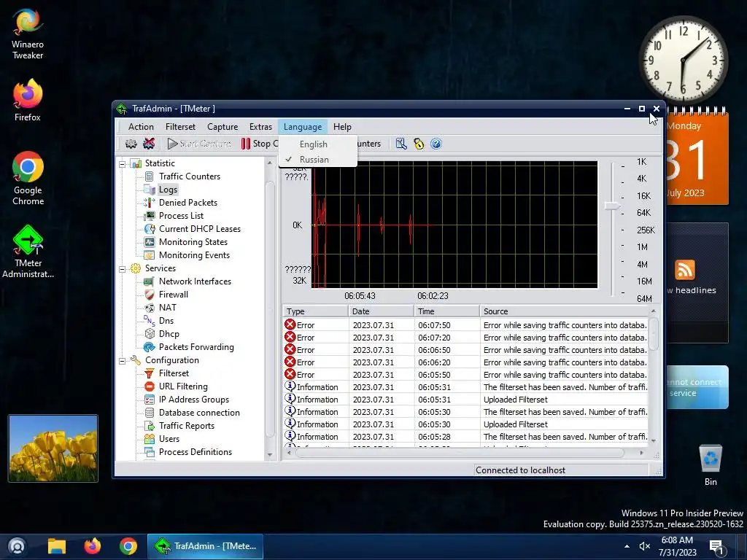Click the Traffic Reports icon

point(150,426)
